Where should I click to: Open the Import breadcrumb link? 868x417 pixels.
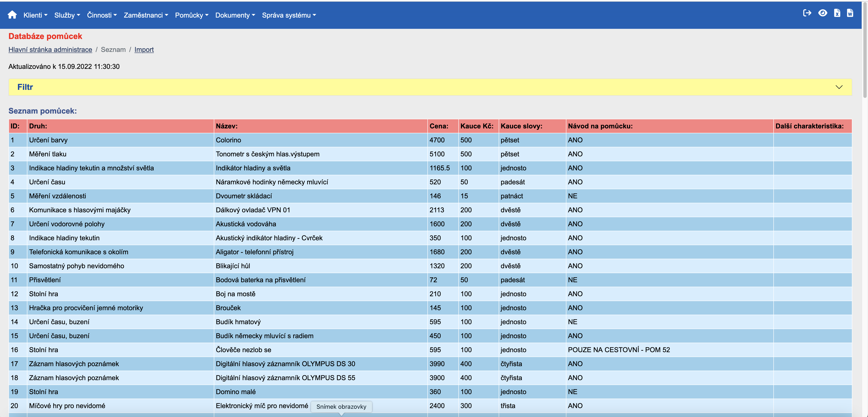point(144,49)
